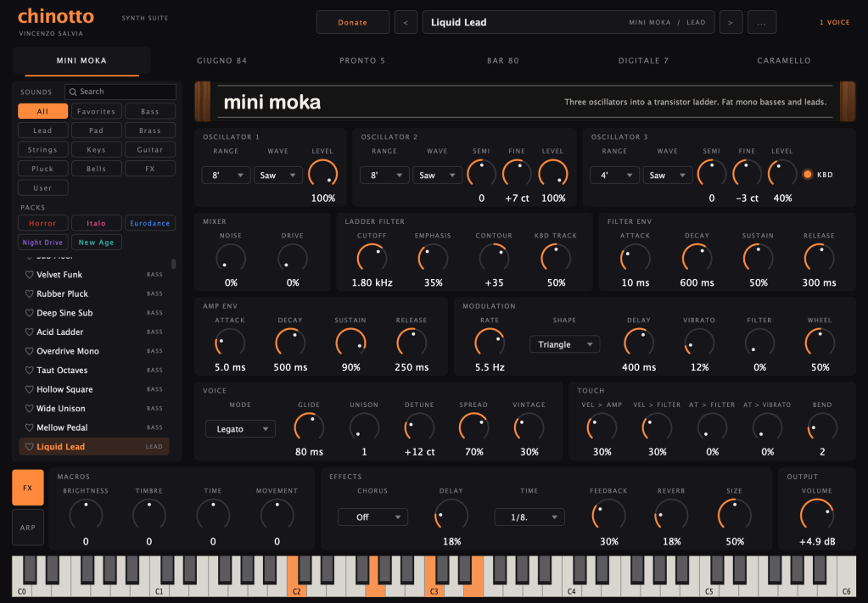Image resolution: width=868 pixels, height=603 pixels.
Task: Favorite Mellow Pedal via heart icon
Action: [x=30, y=427]
